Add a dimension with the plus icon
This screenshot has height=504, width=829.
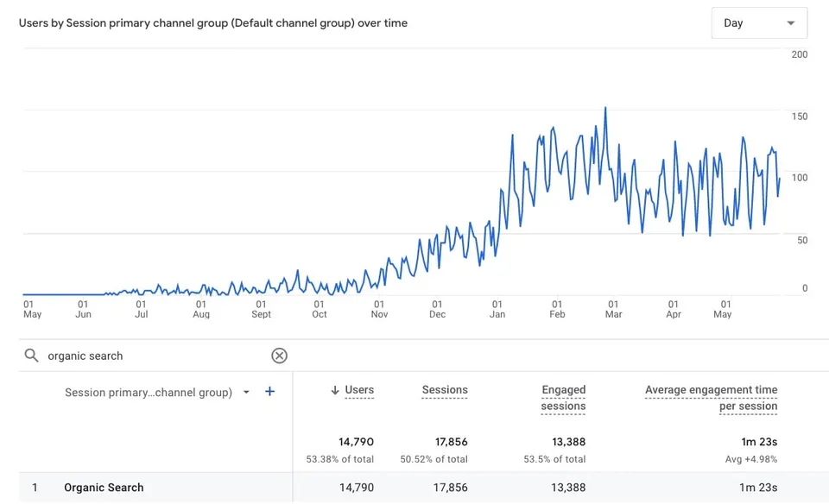pos(269,392)
